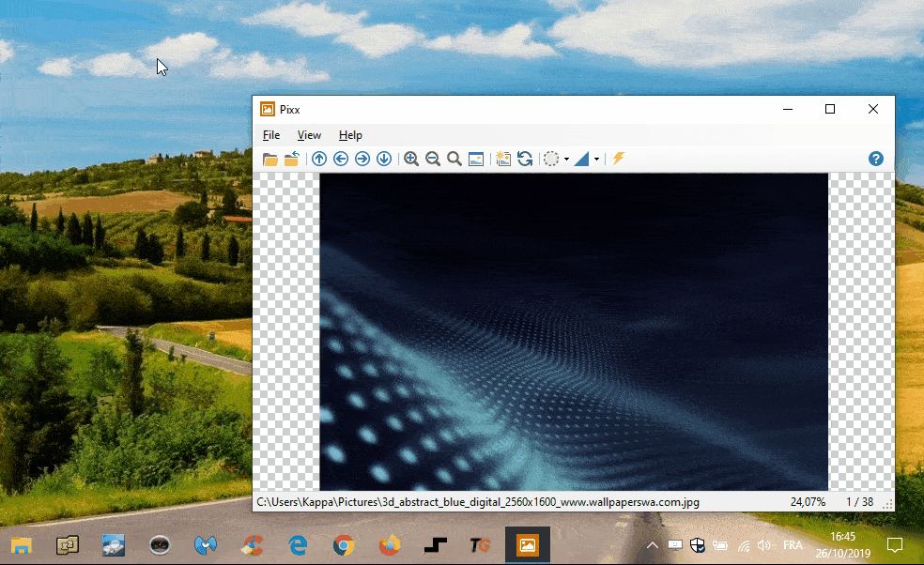The image size is (924, 565).
Task: Open help with the blue question mark
Action: click(876, 159)
